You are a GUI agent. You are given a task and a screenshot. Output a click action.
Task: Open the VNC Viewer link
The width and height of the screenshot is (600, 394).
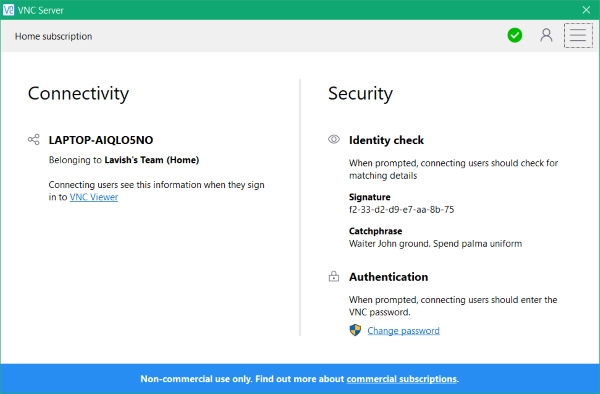pos(94,197)
